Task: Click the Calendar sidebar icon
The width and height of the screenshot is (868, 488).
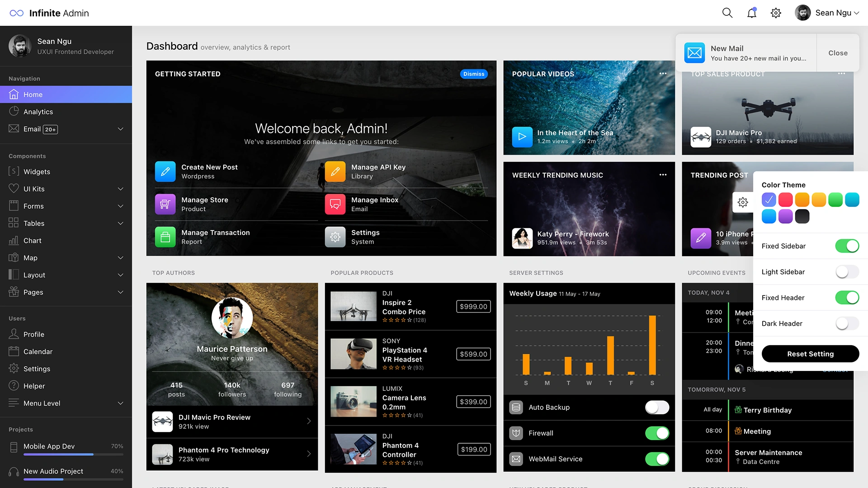Action: point(14,351)
